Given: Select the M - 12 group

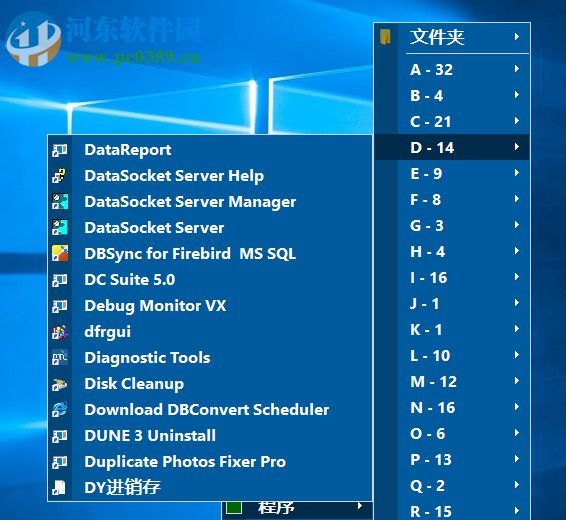Looking at the screenshot, I should point(452,381).
